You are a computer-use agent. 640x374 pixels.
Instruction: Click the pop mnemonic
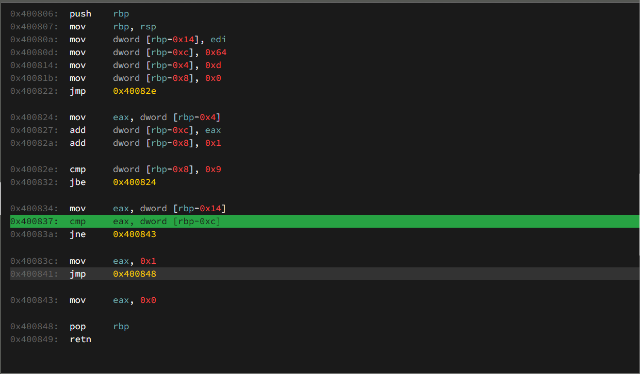coord(78,327)
